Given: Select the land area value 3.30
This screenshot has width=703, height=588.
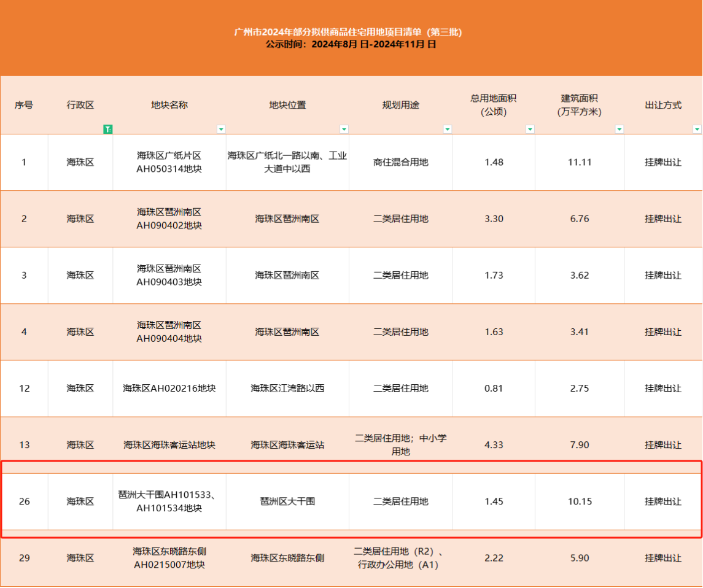Looking at the screenshot, I should (x=494, y=219).
